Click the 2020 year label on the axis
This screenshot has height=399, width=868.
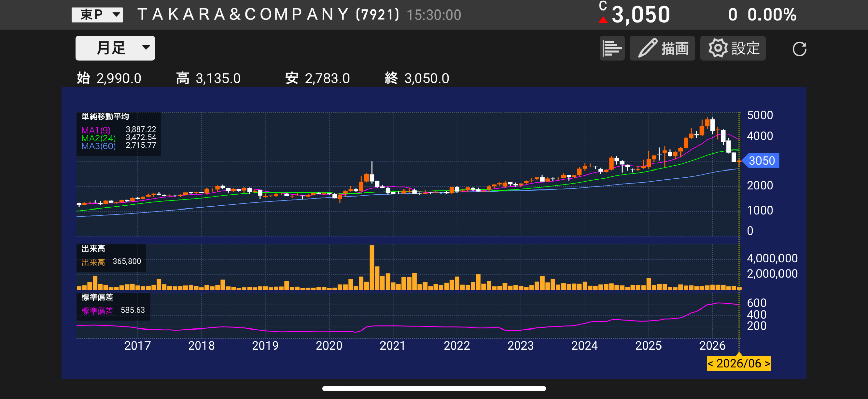pyautogui.click(x=329, y=346)
